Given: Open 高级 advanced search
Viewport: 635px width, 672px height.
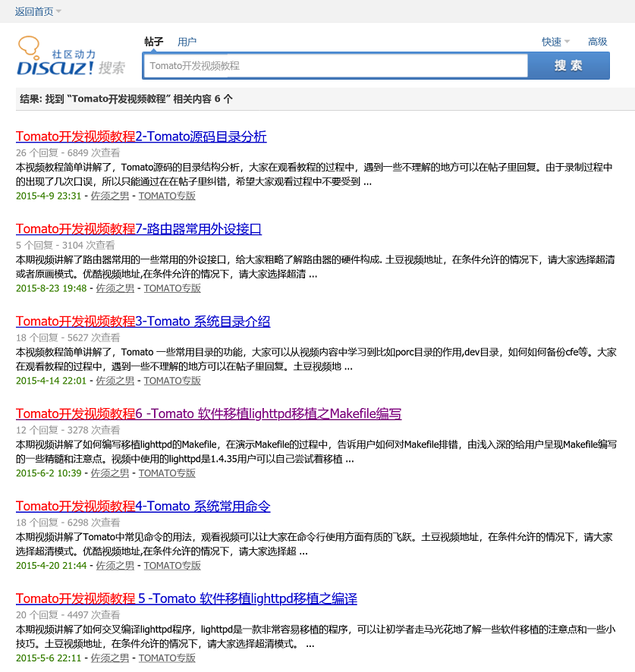Looking at the screenshot, I should [597, 42].
